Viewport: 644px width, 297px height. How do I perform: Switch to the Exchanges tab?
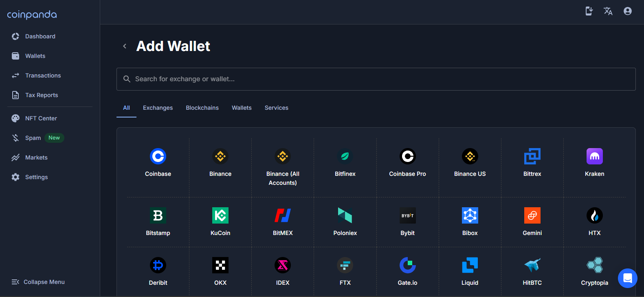click(158, 108)
